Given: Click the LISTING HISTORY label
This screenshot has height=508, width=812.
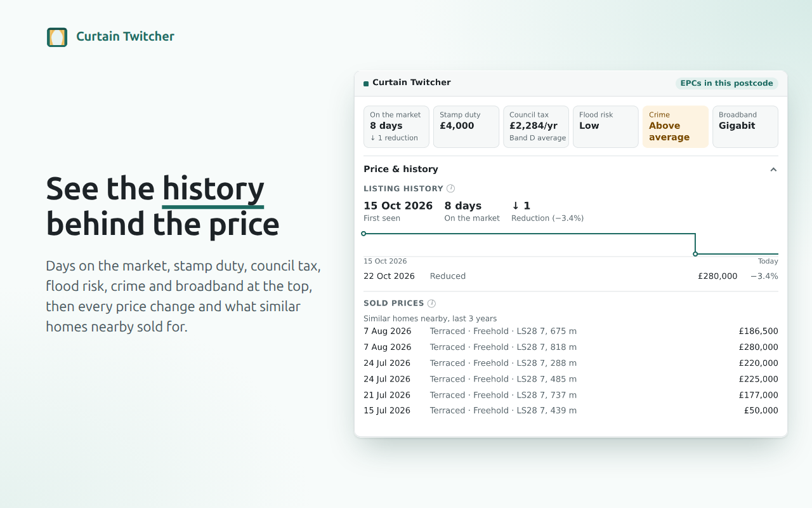Looking at the screenshot, I should pyautogui.click(x=403, y=189).
